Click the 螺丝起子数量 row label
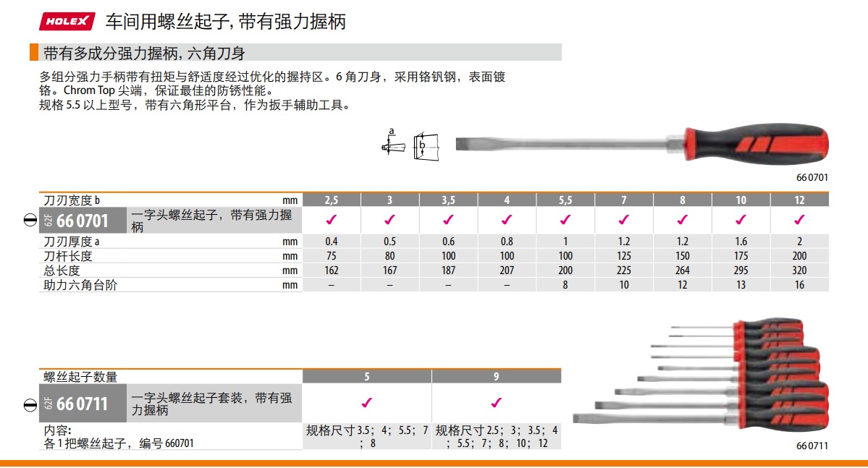The width and height of the screenshot is (868, 468). pos(80,377)
